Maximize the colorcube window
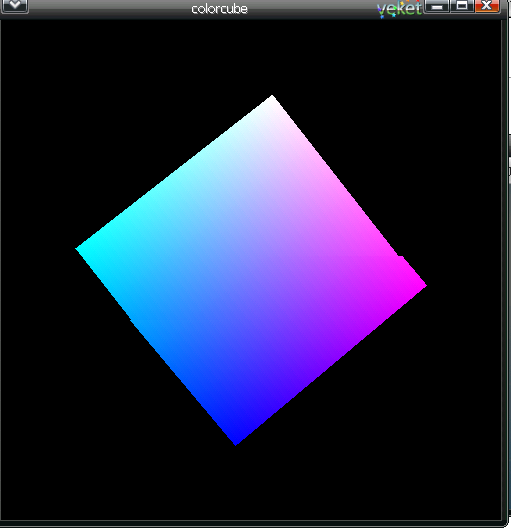 tap(462, 6)
